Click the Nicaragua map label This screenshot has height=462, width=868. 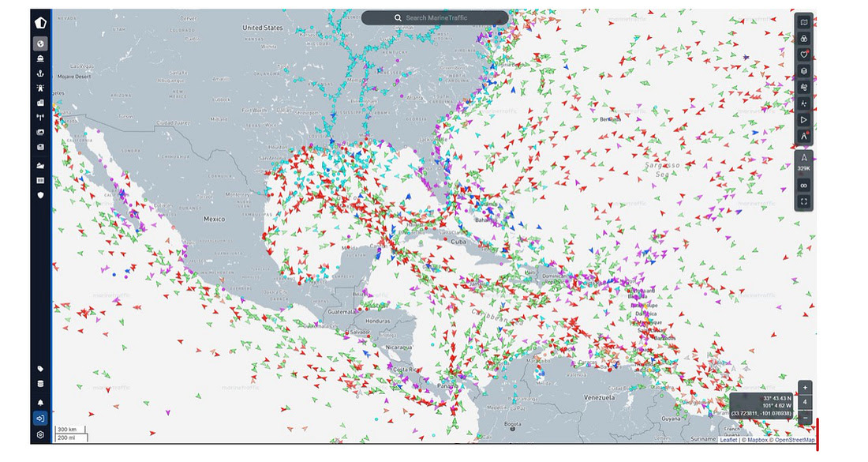click(398, 347)
